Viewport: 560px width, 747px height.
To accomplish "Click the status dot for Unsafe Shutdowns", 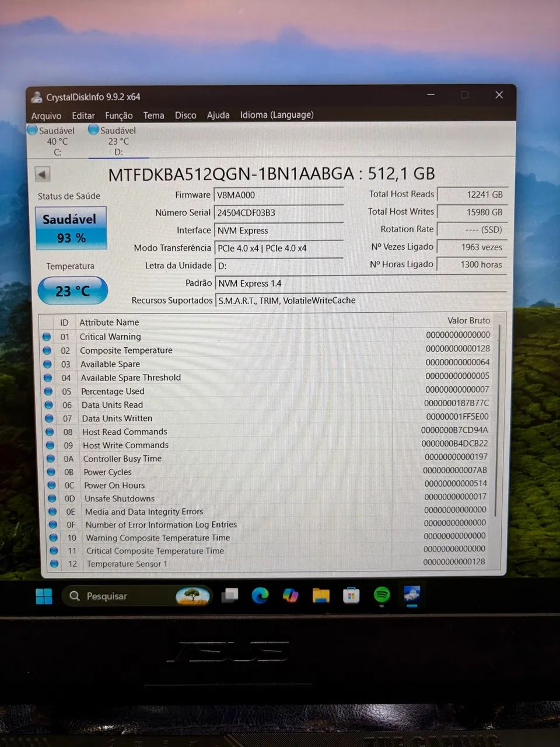I will [x=52, y=498].
